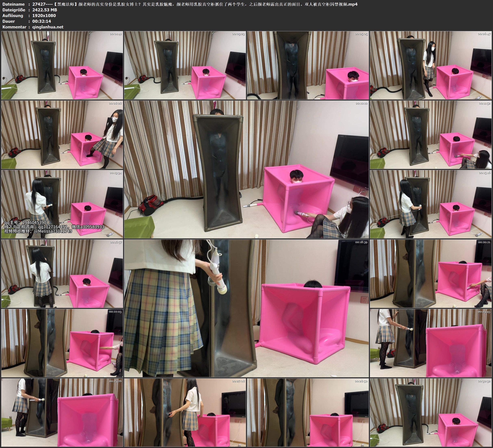Open the thumbnail at 00:16:57

click(62, 274)
